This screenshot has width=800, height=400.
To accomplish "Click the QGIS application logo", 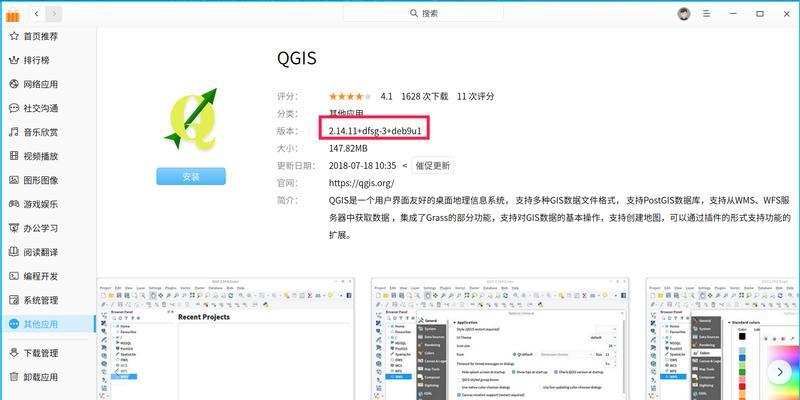I will point(192,119).
